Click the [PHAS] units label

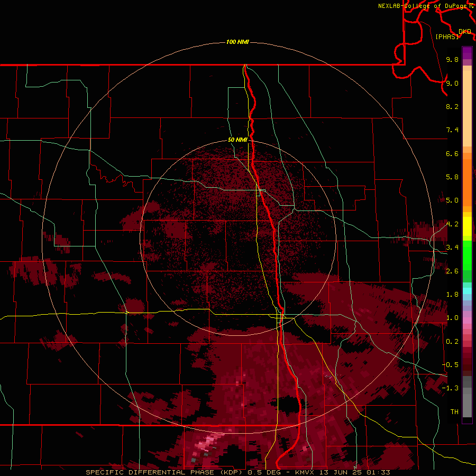click(x=447, y=36)
